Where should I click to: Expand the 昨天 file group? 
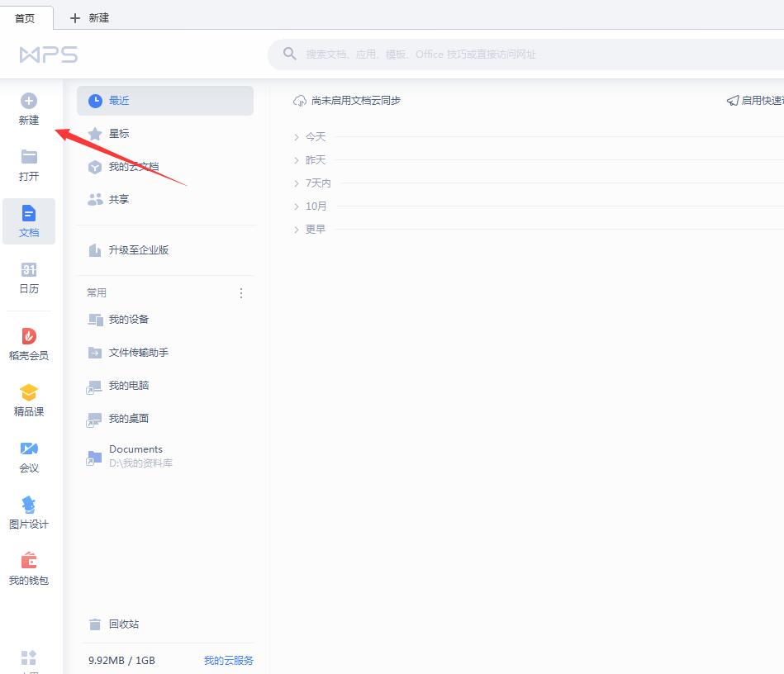pyautogui.click(x=315, y=159)
